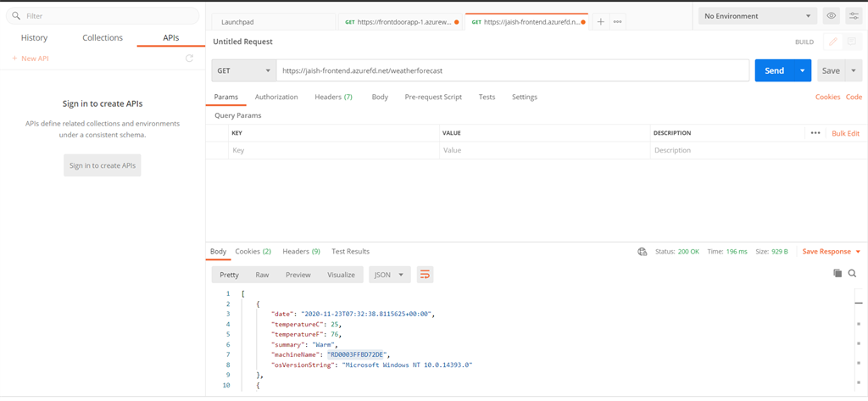Image resolution: width=868 pixels, height=401 pixels.
Task: Open the GET method dropdown
Action: tap(243, 71)
